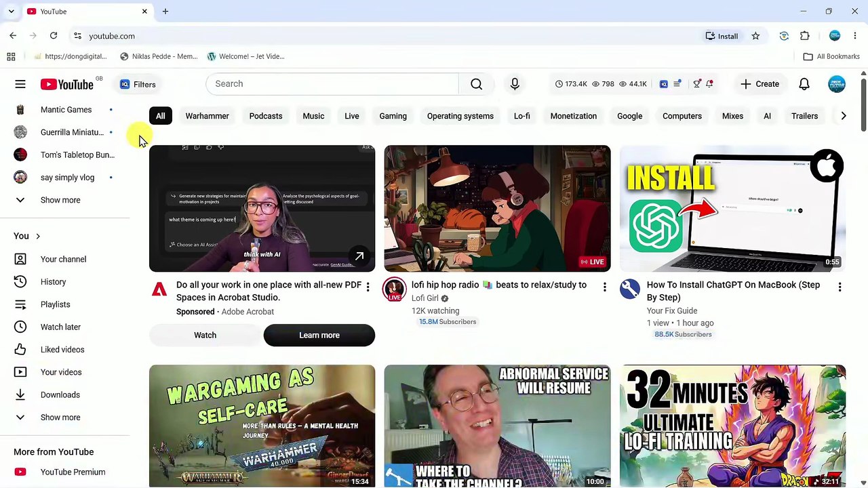The height and width of the screenshot is (488, 868).
Task: Select the Podcasts category chip
Action: click(266, 116)
